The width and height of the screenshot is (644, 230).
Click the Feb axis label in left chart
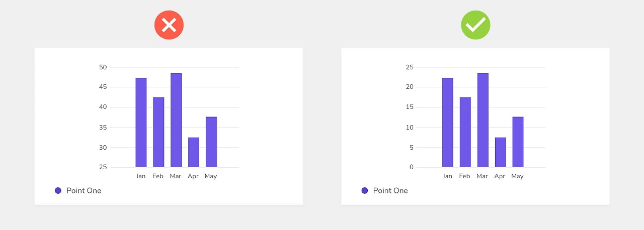(158, 176)
